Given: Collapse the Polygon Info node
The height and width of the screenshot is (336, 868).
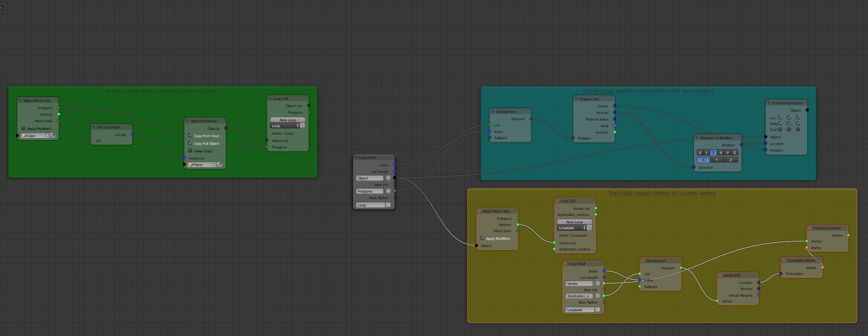Looking at the screenshot, I should coord(576,99).
